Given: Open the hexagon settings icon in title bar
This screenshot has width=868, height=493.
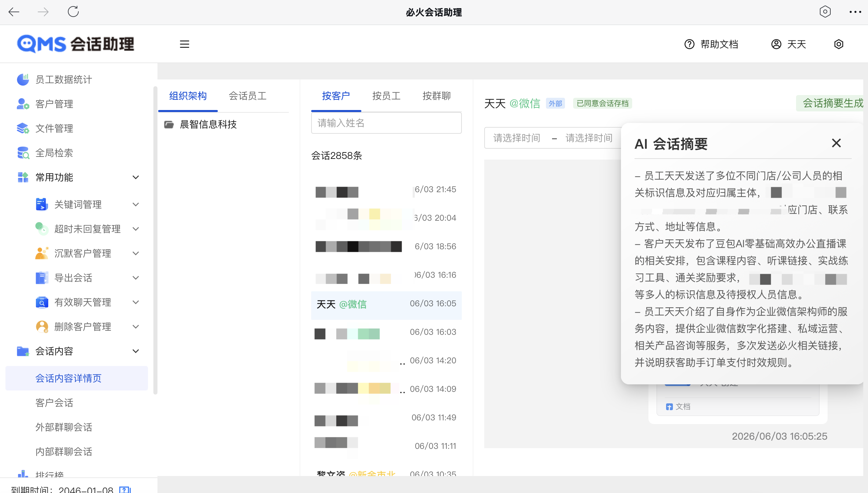Looking at the screenshot, I should [825, 12].
